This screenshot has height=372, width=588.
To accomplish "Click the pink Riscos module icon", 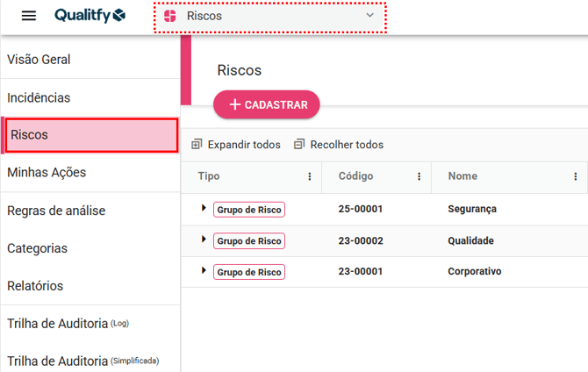I will coord(169,16).
